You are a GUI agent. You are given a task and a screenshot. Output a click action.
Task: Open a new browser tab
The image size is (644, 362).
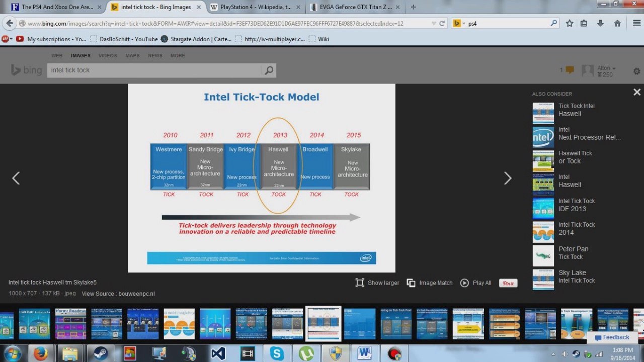[x=414, y=7]
